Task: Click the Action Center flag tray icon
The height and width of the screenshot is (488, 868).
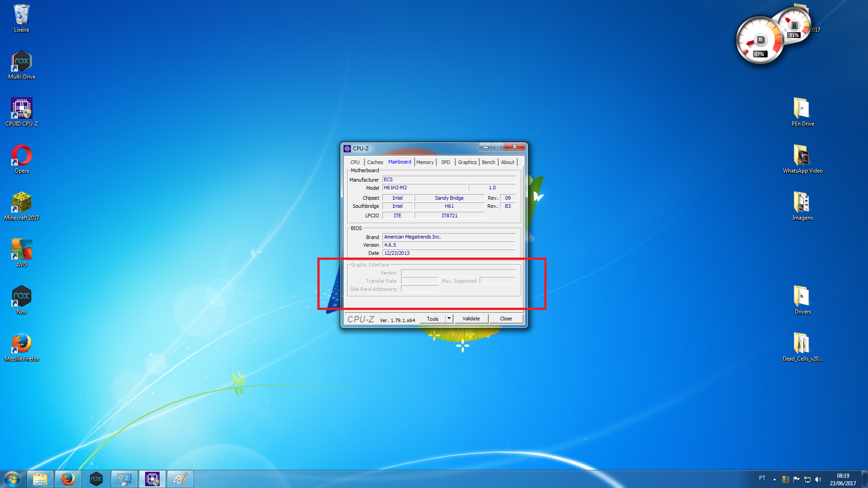Action: pyautogui.click(x=796, y=479)
